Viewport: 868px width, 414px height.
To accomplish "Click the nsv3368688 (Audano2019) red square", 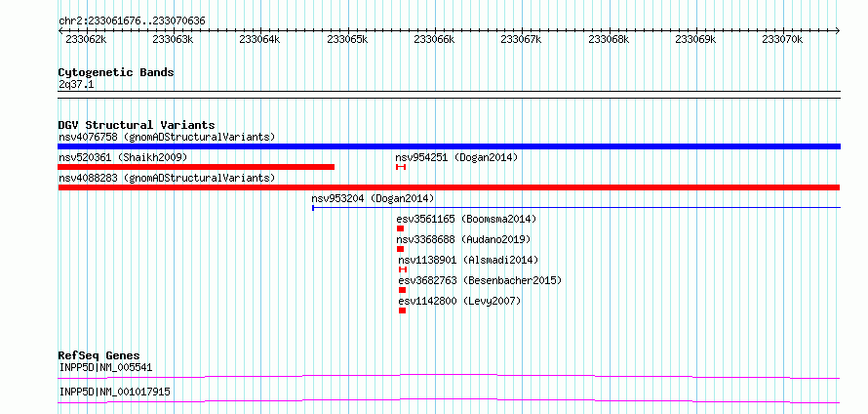I will pos(400,249).
